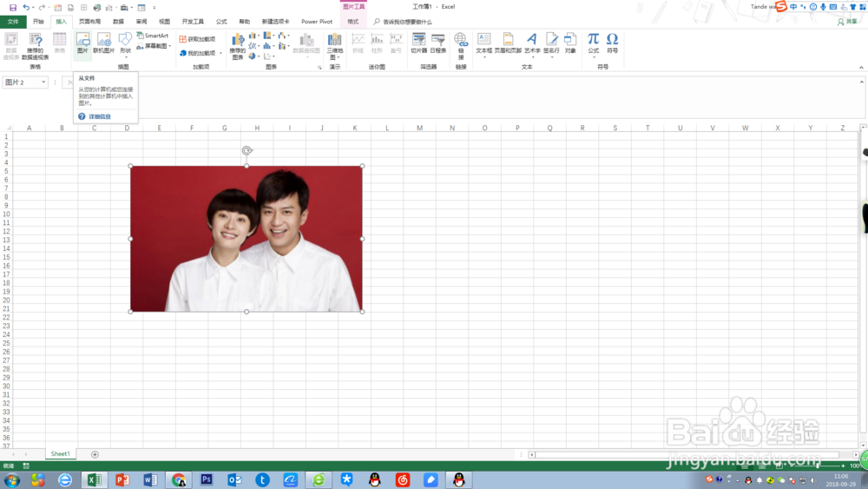Insert a 文本框 text box
The width and height of the screenshot is (868, 489).
(x=483, y=44)
